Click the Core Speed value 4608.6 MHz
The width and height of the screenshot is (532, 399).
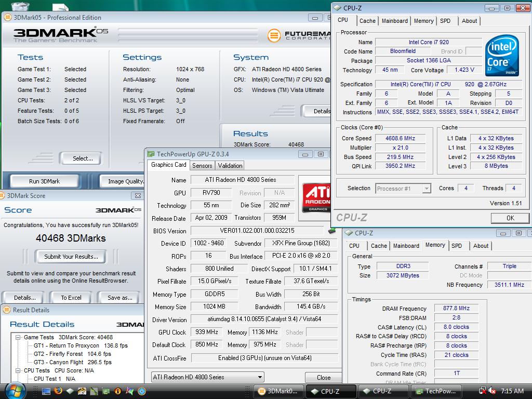point(400,138)
